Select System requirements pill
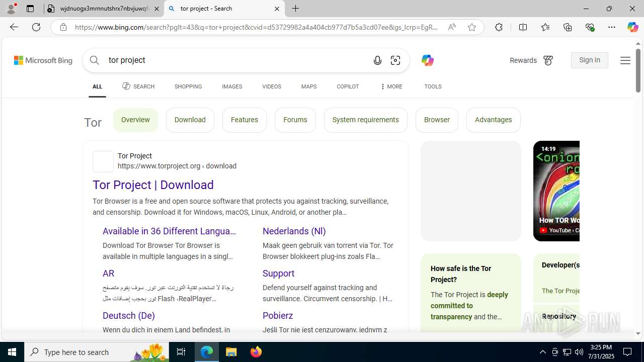Screen dimensions: 644x362 [366, 120]
